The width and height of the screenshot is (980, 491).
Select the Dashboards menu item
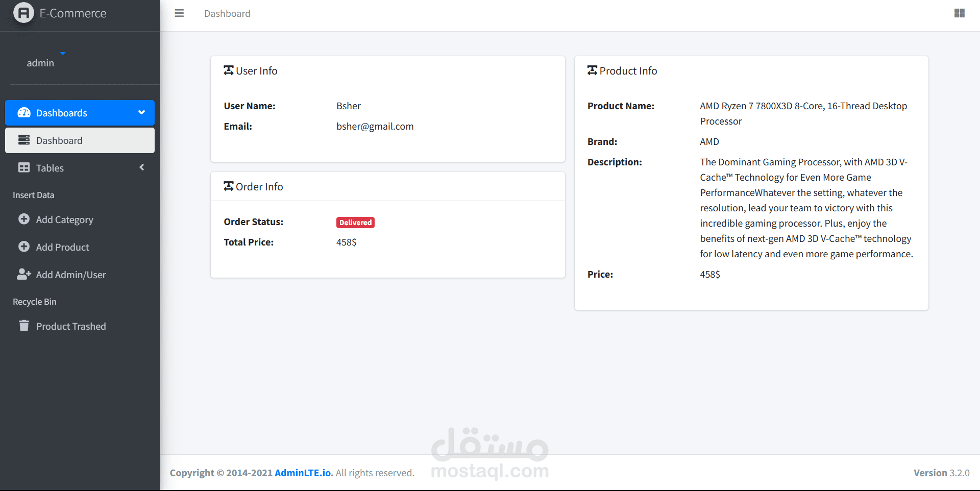tap(80, 113)
